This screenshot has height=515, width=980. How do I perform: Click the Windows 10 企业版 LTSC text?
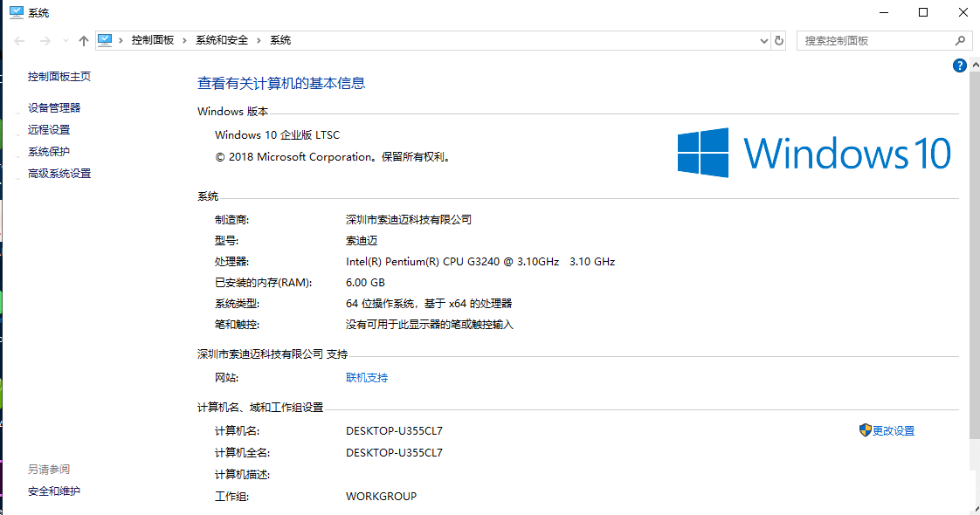pyautogui.click(x=278, y=134)
